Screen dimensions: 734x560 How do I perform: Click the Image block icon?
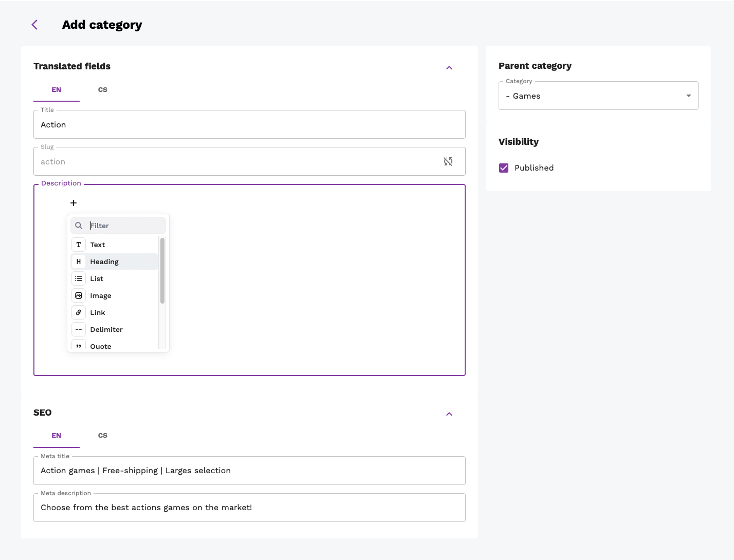tap(79, 295)
